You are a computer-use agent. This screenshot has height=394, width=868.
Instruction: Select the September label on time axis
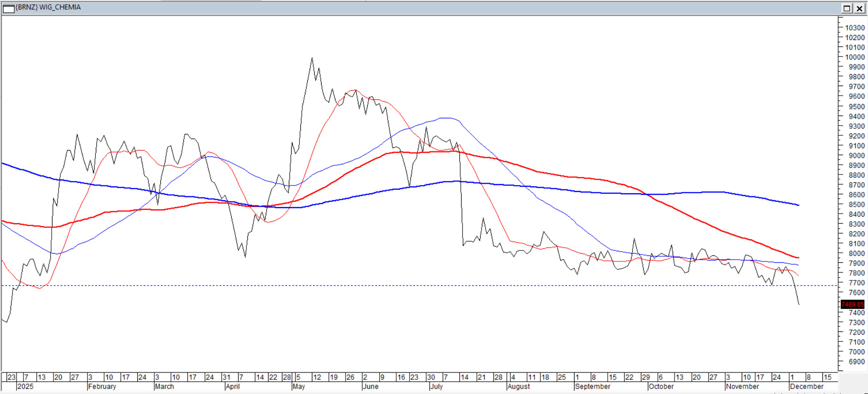pyautogui.click(x=592, y=387)
